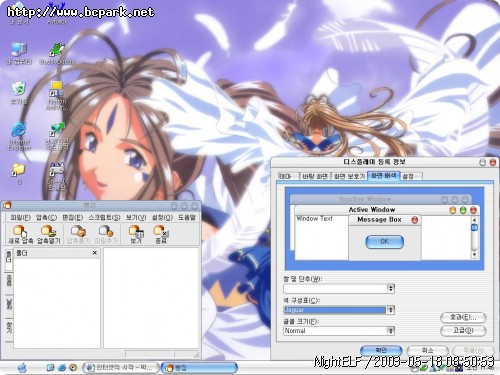
Task: Select the 화면 배색 tab
Action: [384, 175]
